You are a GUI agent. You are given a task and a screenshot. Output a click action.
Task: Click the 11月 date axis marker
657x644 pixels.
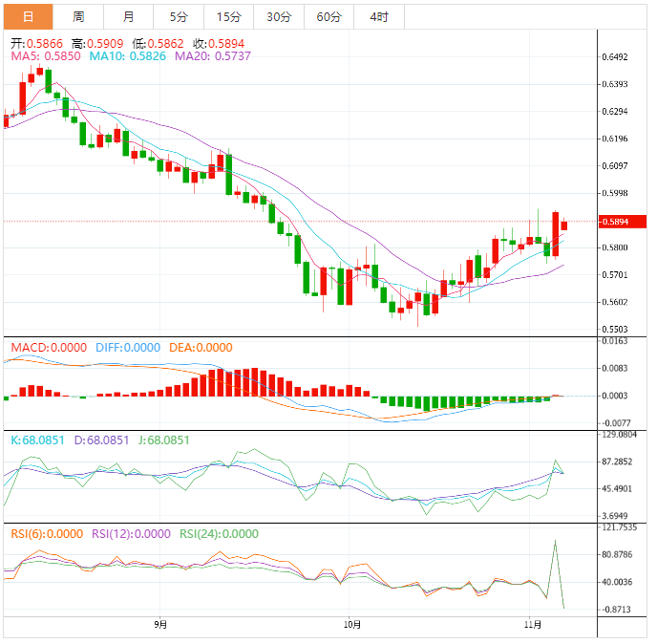[533, 625]
